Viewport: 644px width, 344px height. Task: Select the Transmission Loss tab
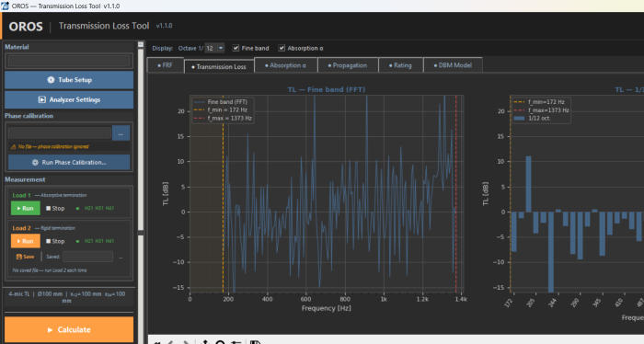tap(219, 66)
